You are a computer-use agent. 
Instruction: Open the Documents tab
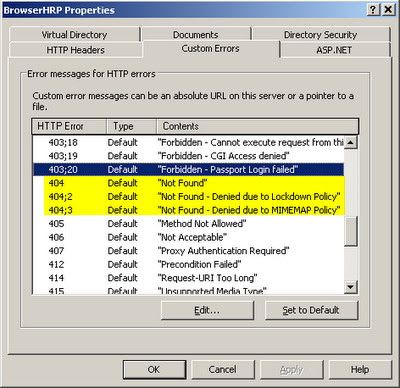196,35
